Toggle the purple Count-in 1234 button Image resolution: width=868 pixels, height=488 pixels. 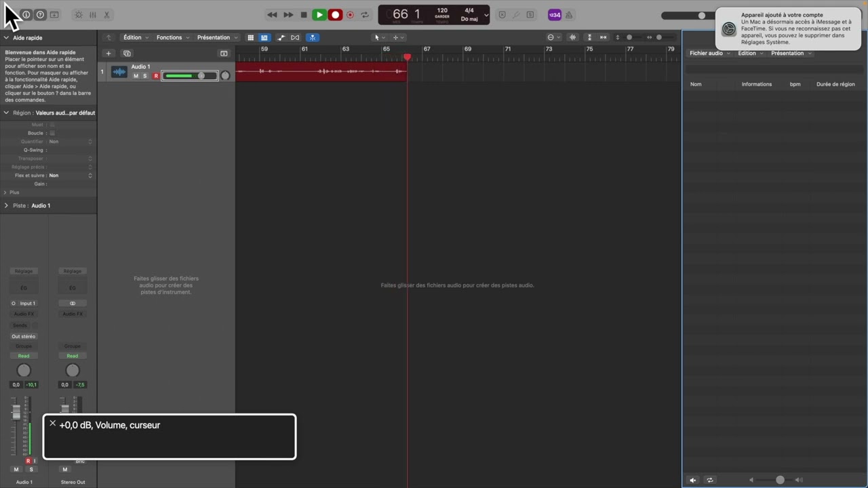(555, 15)
